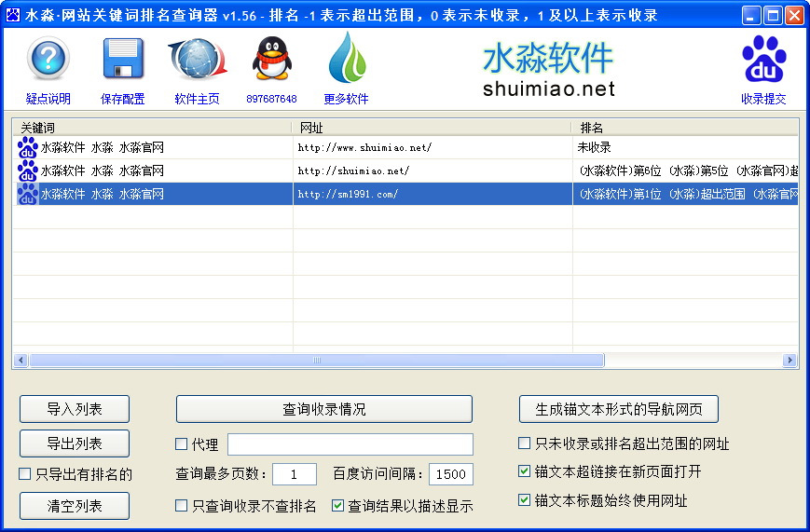Click the 水淼软件 shuimiao.net logo
Viewport: 810px width, 532px height.
coord(549,69)
